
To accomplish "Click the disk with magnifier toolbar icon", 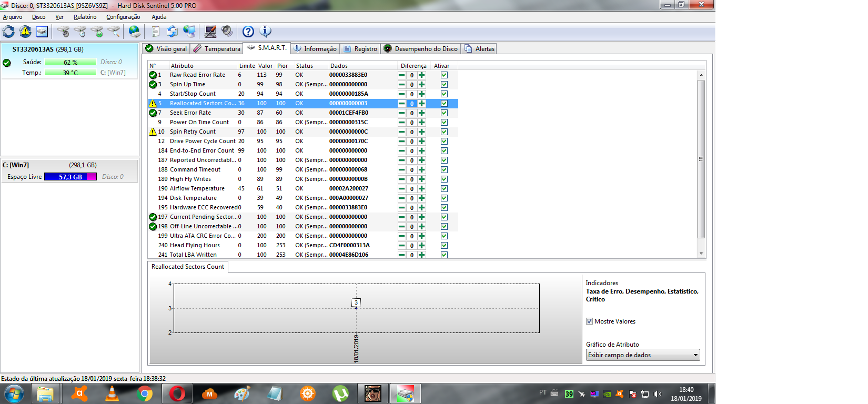I will point(114,32).
